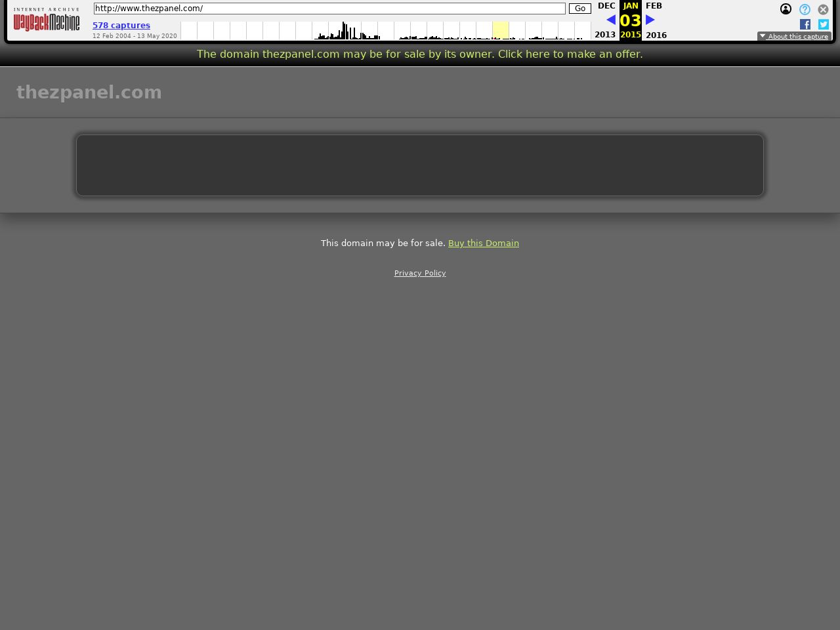The image size is (840, 630).
Task: Open the Buy this Domain link
Action: [483, 243]
